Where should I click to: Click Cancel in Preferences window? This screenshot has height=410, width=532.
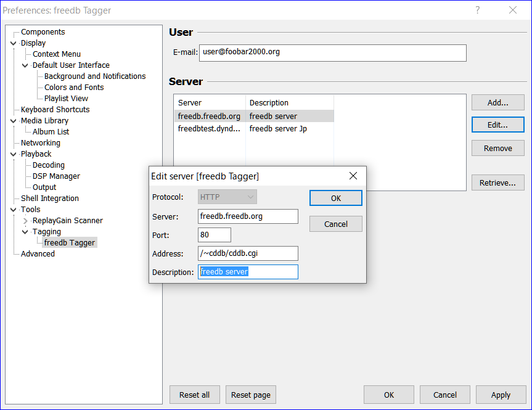pos(445,395)
